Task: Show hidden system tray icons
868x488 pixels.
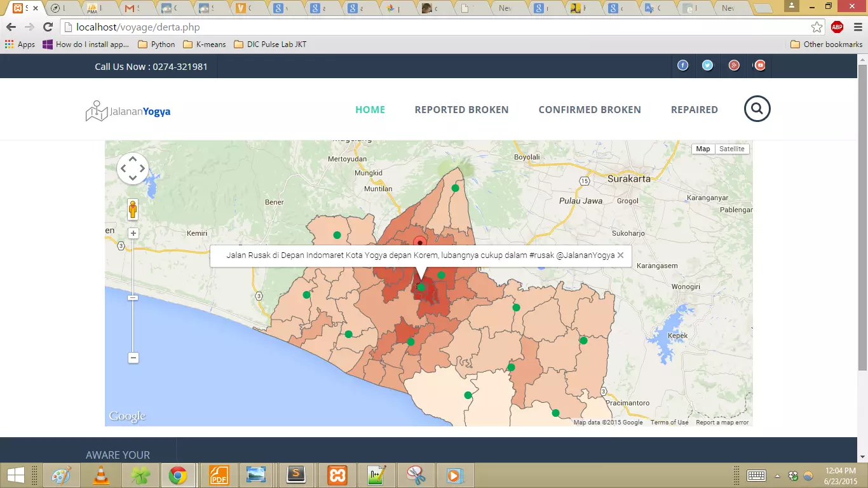Action: click(x=778, y=475)
